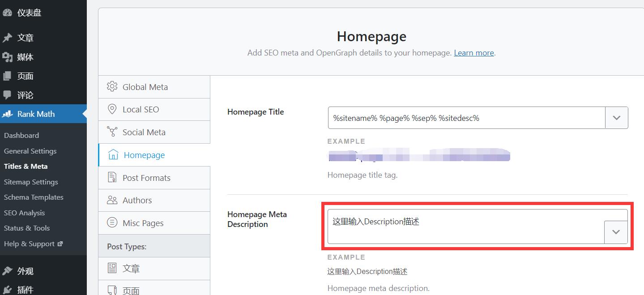Click the 仪表盘 dashboard gauge icon
The height and width of the screenshot is (295, 644).
[x=7, y=13]
